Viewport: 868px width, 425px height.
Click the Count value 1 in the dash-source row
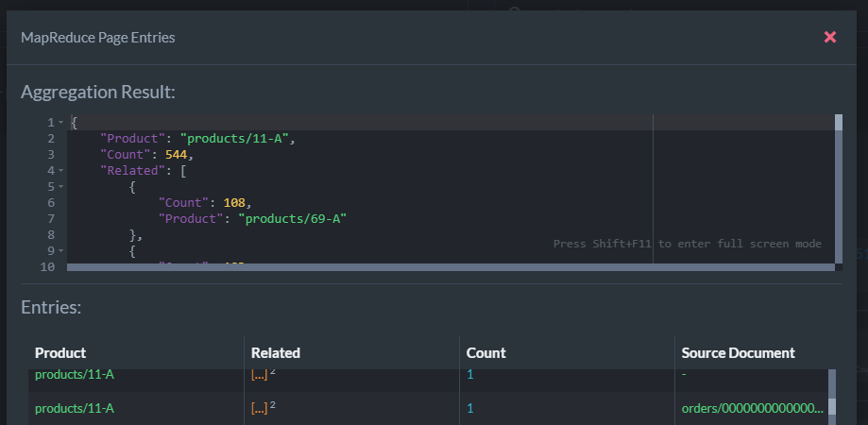tap(470, 375)
